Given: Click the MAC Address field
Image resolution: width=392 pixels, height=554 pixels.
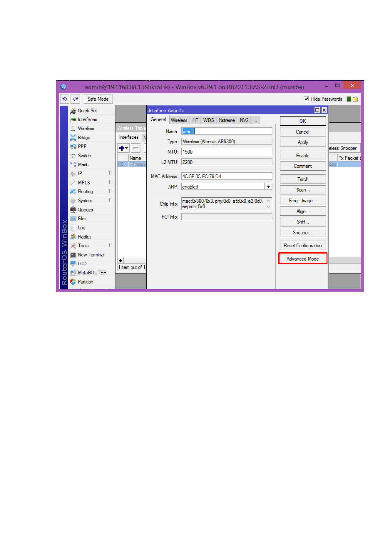Looking at the screenshot, I should click(226, 176).
